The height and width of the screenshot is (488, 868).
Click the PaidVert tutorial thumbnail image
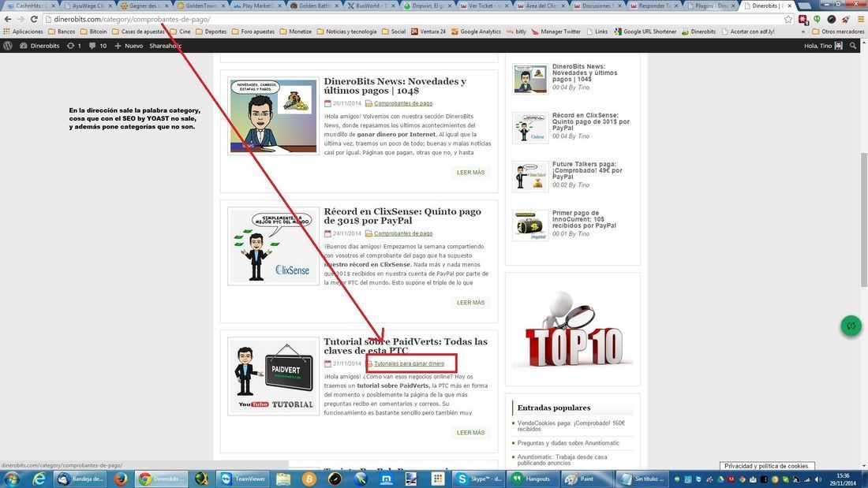pos(274,376)
